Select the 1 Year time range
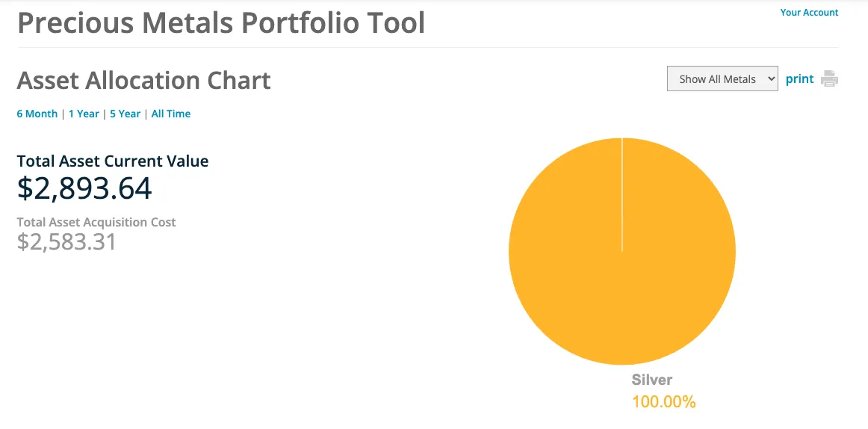The image size is (868, 429). (x=84, y=114)
